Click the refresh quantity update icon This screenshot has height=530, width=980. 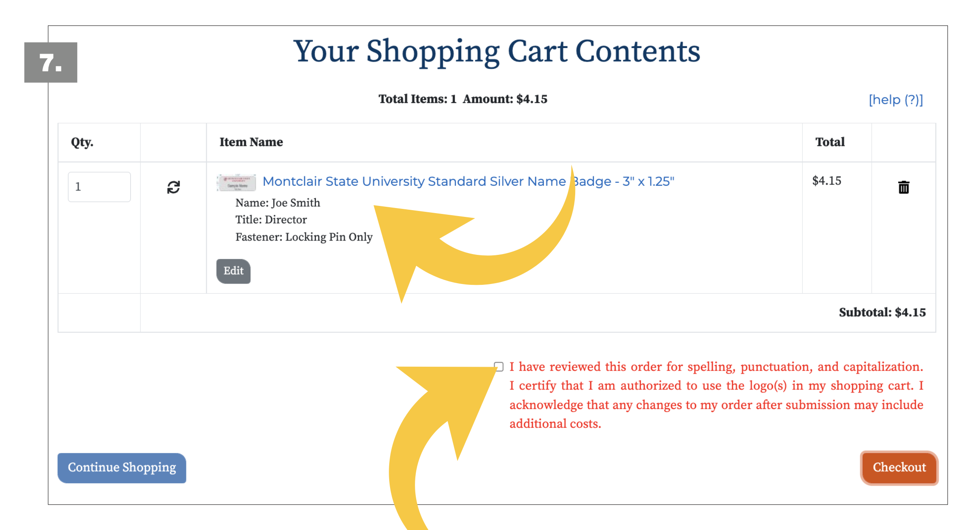coord(173,187)
